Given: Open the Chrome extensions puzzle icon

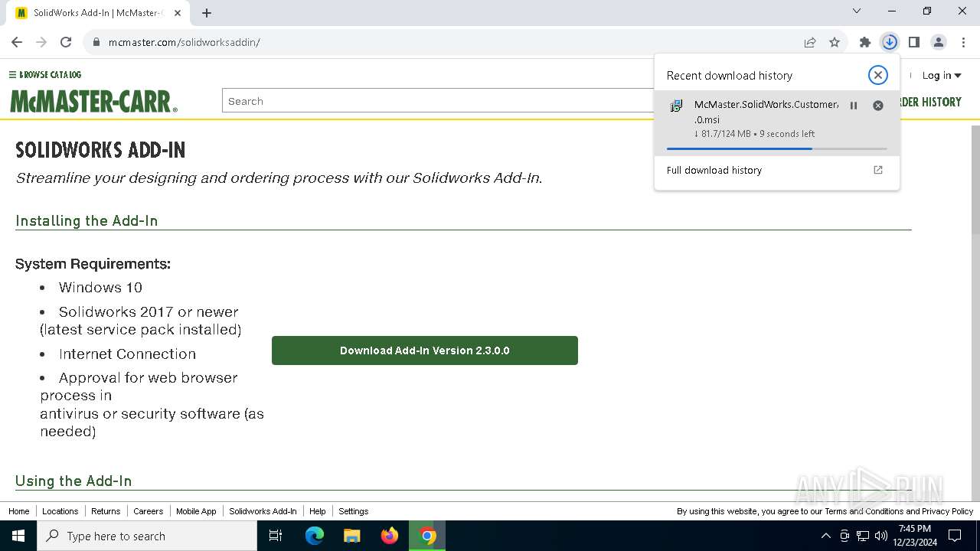Looking at the screenshot, I should (865, 42).
